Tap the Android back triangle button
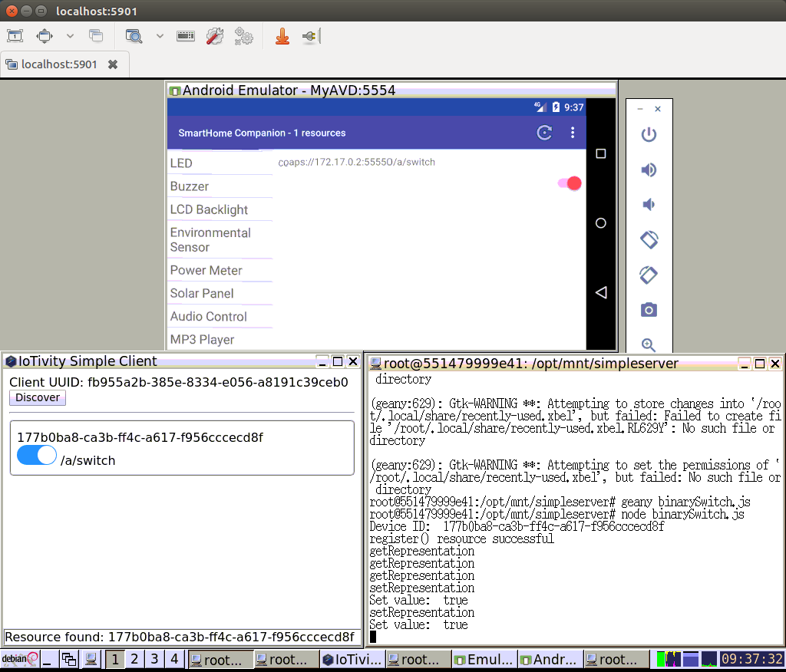 pyautogui.click(x=601, y=292)
